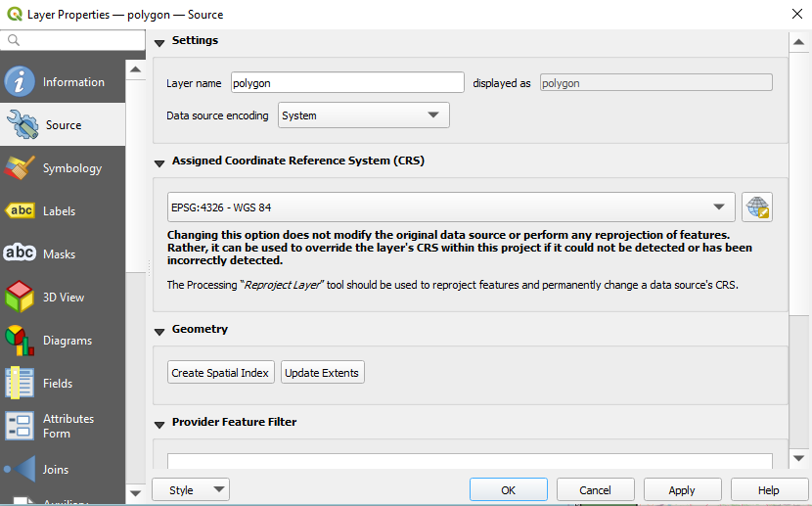Select the 3D View cube icon
Viewport: 812px width, 506px height.
click(x=21, y=298)
